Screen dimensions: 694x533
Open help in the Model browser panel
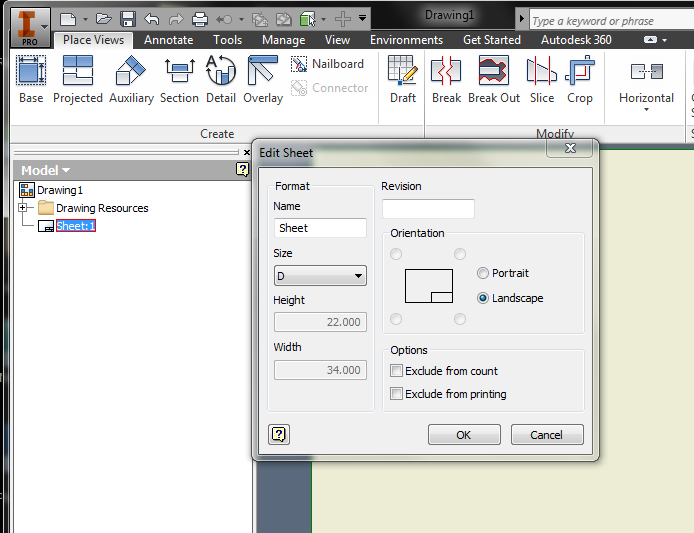(243, 169)
